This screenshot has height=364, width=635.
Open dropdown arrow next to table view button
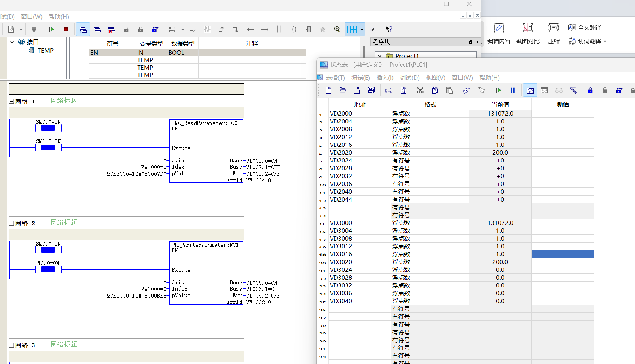362,29
